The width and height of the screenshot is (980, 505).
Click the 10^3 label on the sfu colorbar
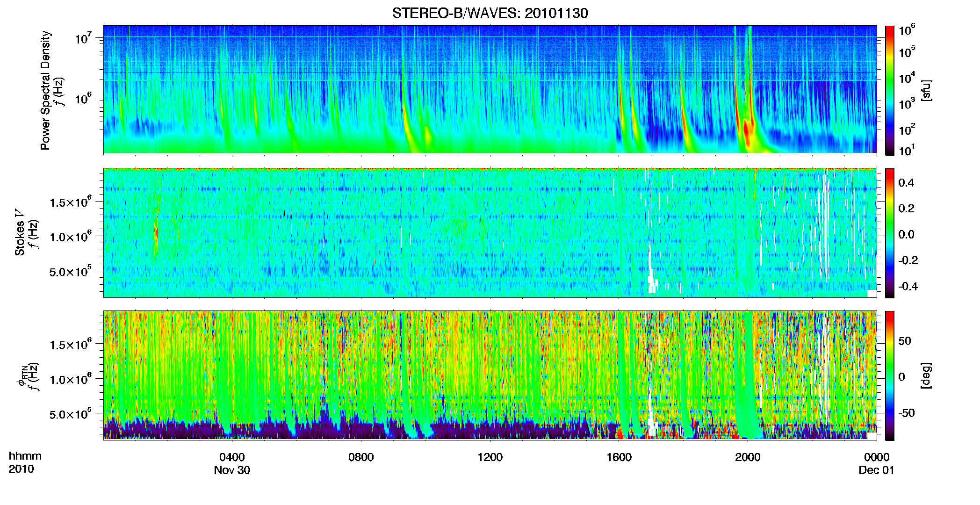[x=907, y=104]
